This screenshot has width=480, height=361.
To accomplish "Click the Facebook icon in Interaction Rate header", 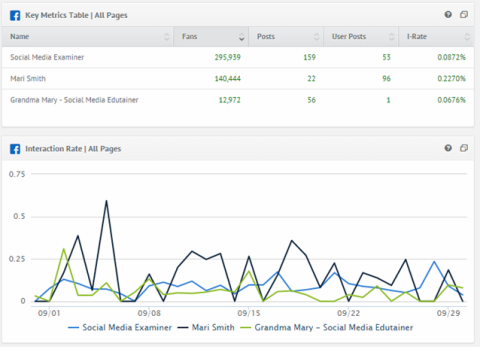I will [x=15, y=149].
